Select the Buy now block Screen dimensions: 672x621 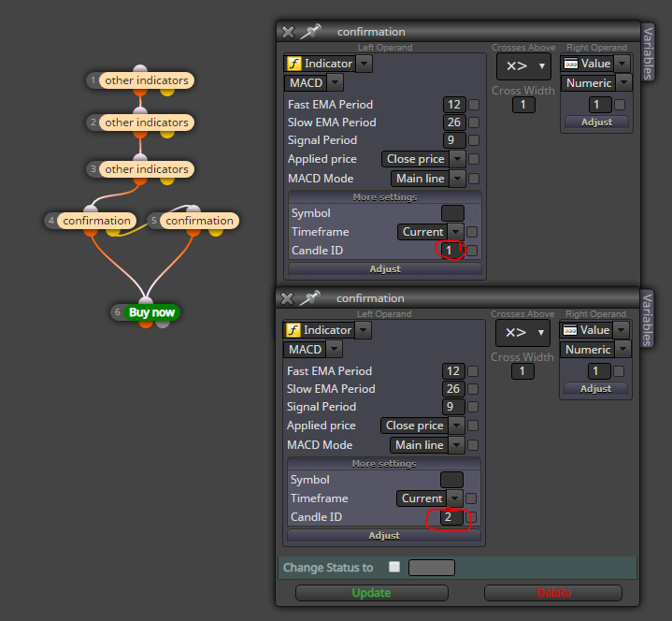(x=151, y=312)
